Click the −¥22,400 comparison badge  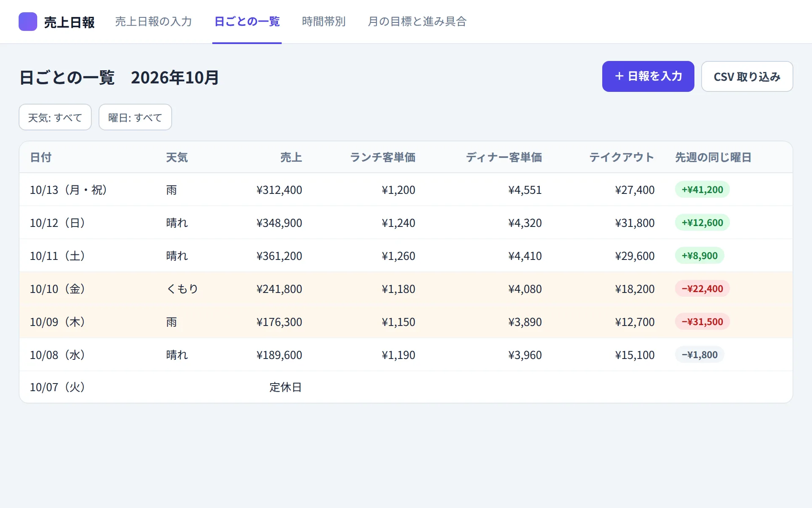(x=702, y=289)
